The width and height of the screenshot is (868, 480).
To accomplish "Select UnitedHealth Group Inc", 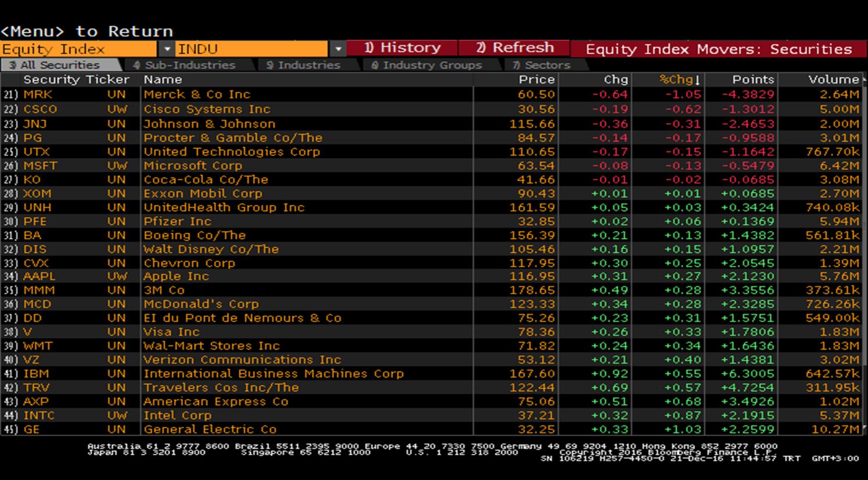I will point(224,207).
